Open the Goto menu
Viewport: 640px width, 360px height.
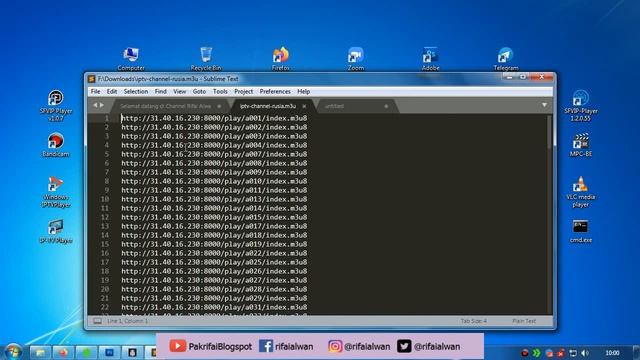(x=199, y=91)
